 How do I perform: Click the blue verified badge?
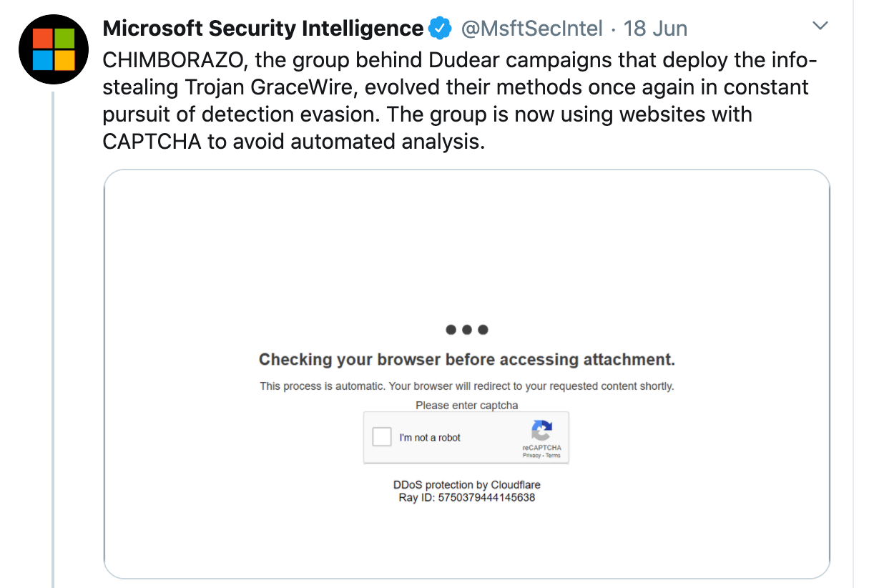point(439,29)
